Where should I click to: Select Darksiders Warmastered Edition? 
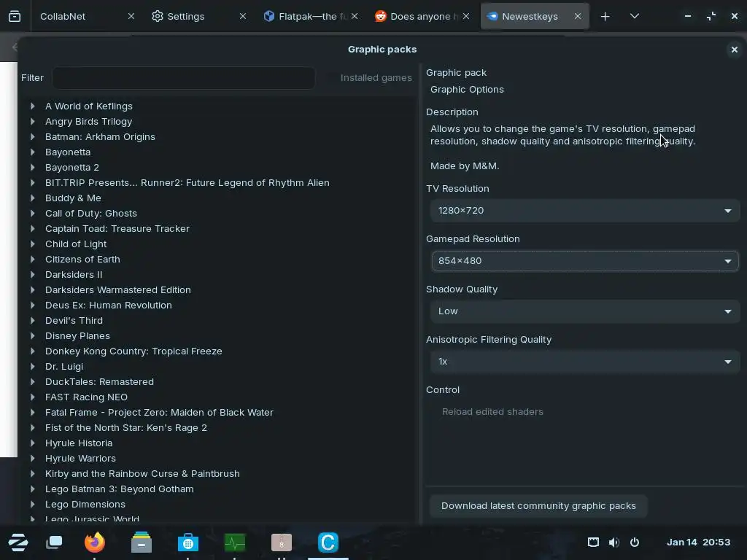(117, 290)
